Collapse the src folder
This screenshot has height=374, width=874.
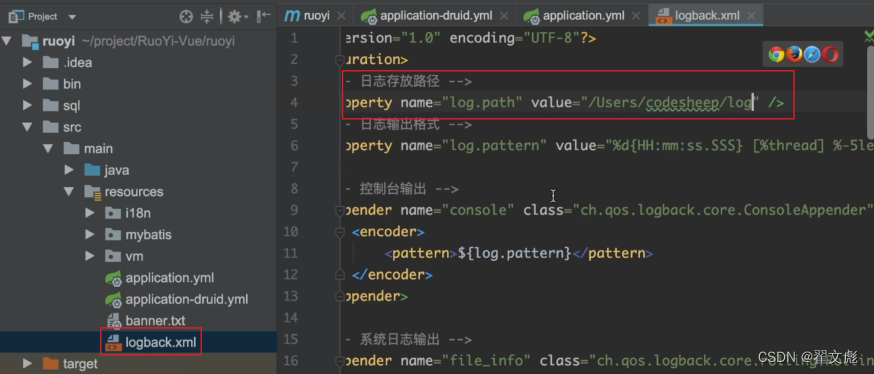tap(27, 127)
